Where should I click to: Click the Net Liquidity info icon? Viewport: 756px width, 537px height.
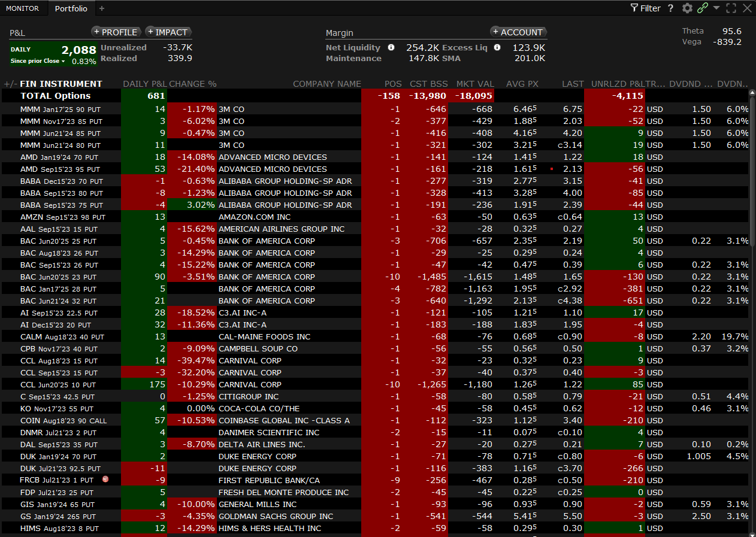(391, 47)
